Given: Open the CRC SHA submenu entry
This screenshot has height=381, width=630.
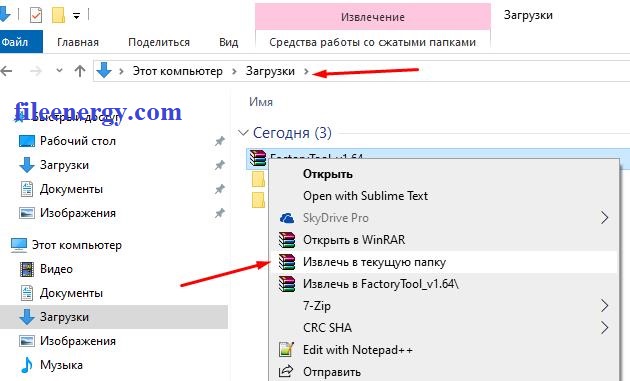Looking at the screenshot, I should tap(327, 328).
